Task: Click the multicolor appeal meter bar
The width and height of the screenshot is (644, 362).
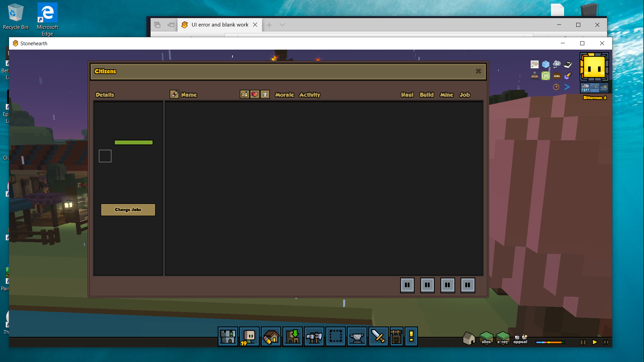Action: pyautogui.click(x=550, y=342)
